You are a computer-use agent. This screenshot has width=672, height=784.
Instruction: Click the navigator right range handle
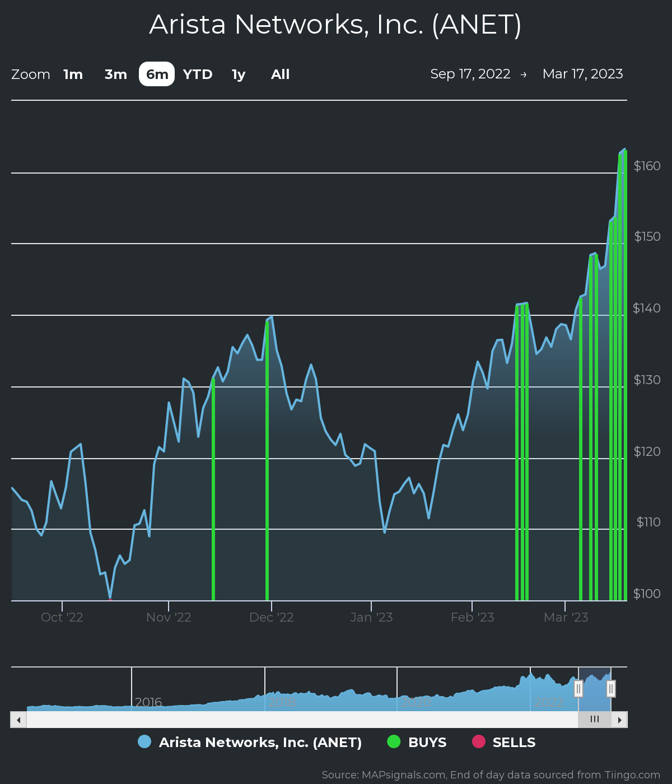click(611, 688)
